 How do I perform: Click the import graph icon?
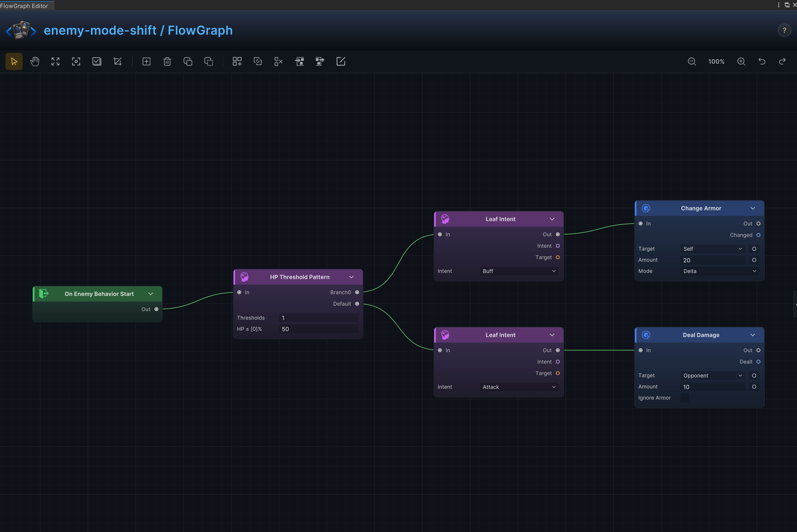click(299, 61)
